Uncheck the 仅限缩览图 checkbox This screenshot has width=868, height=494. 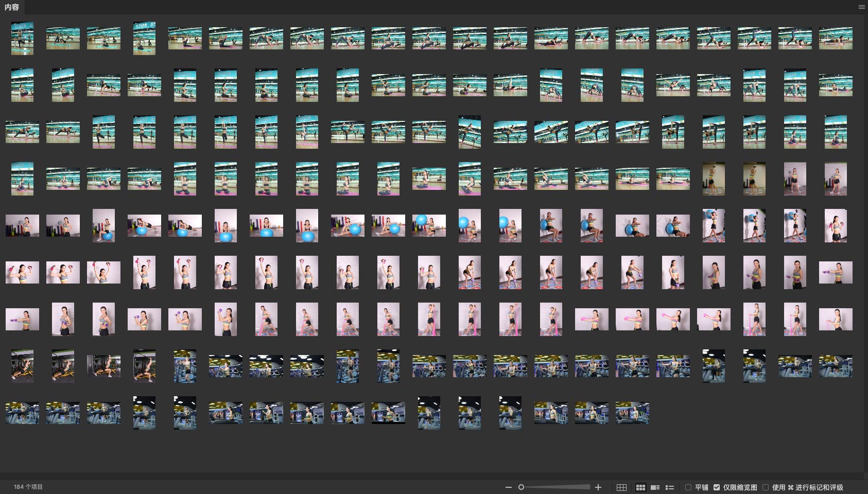pos(717,487)
